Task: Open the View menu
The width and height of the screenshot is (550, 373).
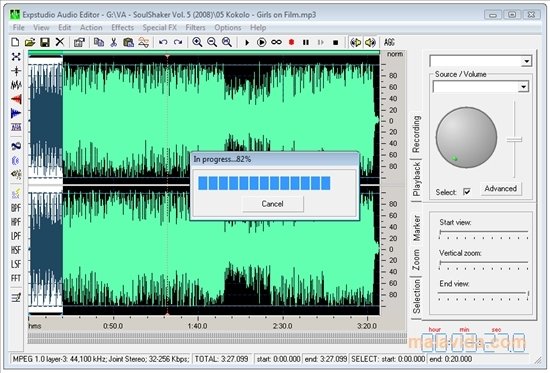Action: 41,27
